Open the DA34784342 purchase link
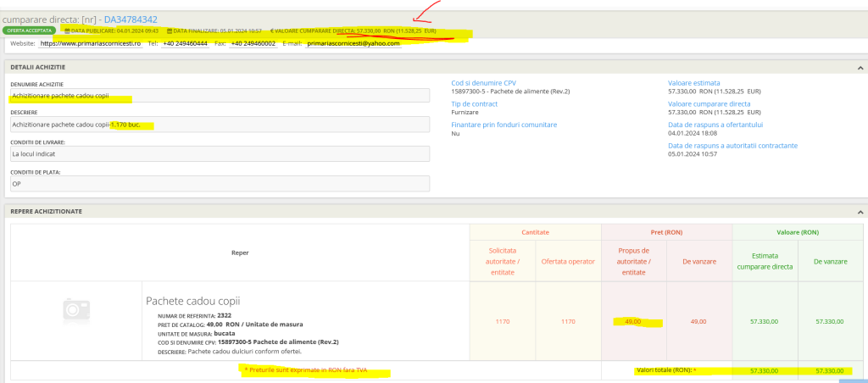 coord(130,19)
